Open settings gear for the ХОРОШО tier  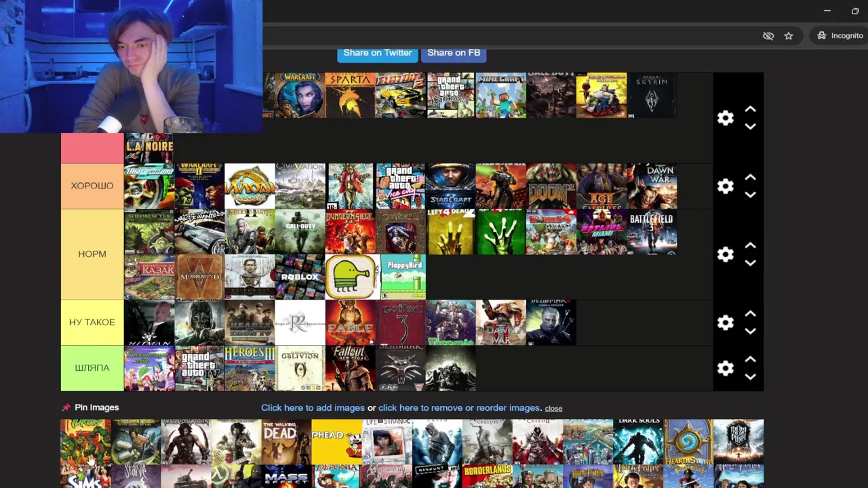[726, 186]
